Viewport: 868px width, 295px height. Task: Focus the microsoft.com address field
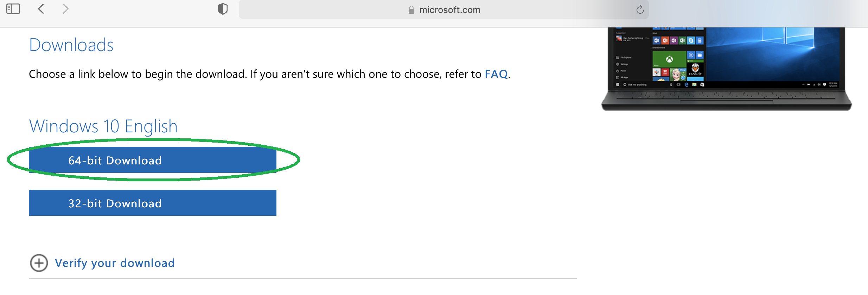coord(443,10)
